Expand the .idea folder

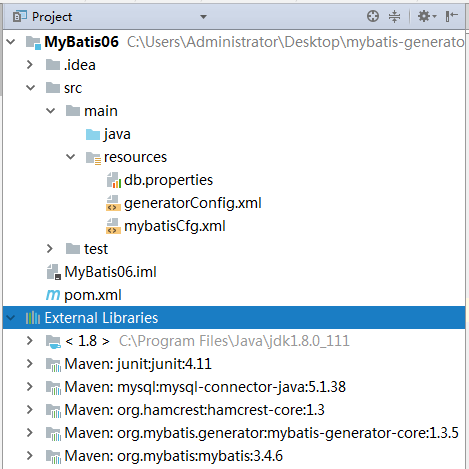pos(30,64)
